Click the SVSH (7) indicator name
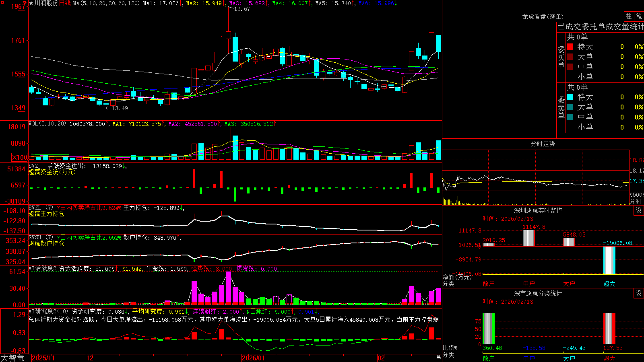The height and width of the screenshot is (362, 644). (41, 238)
